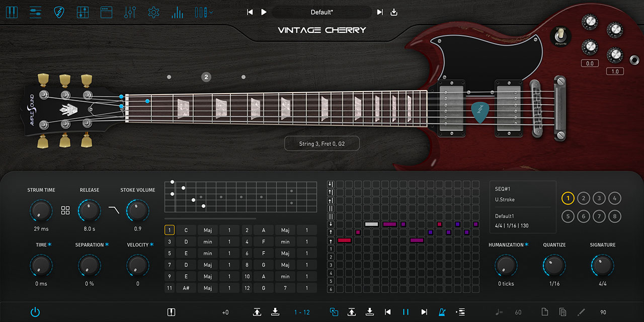Toggle the blue overlapping-squares icon in bottom bar
The width and height of the screenshot is (644, 322).
pyautogui.click(x=334, y=312)
